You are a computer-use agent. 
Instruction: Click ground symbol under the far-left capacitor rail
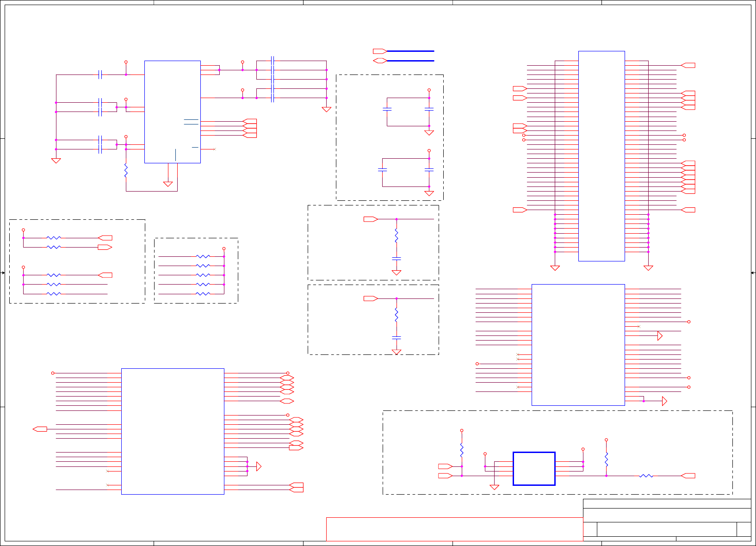coord(56,161)
